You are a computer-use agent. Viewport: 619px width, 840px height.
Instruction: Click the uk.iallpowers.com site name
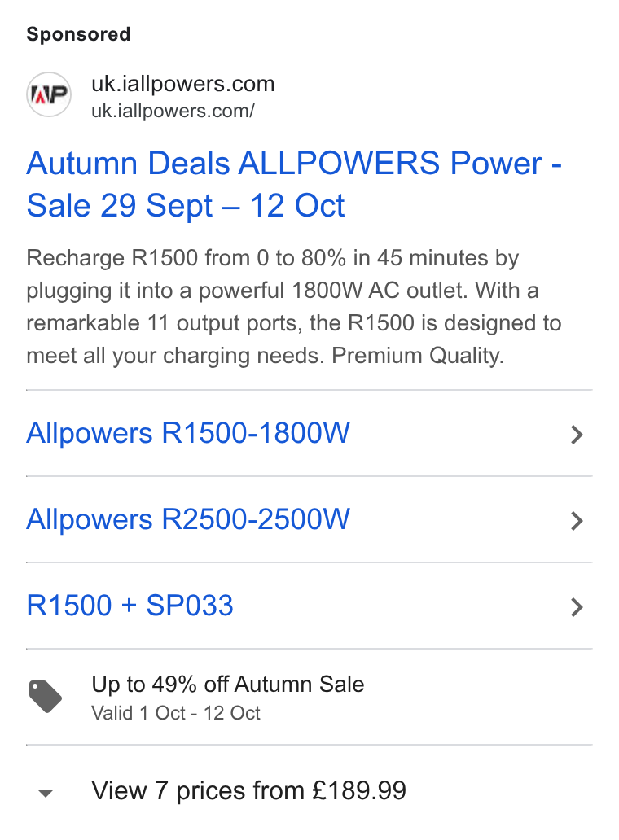(x=182, y=84)
